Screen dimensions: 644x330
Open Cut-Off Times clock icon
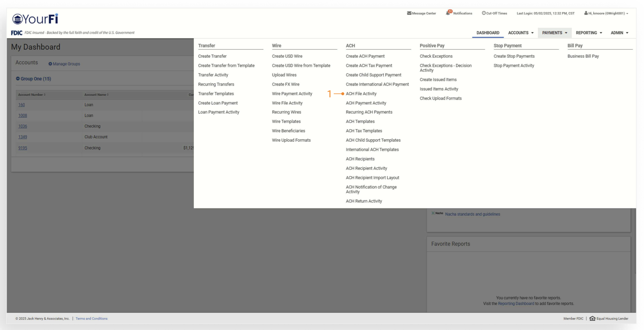[x=484, y=13]
